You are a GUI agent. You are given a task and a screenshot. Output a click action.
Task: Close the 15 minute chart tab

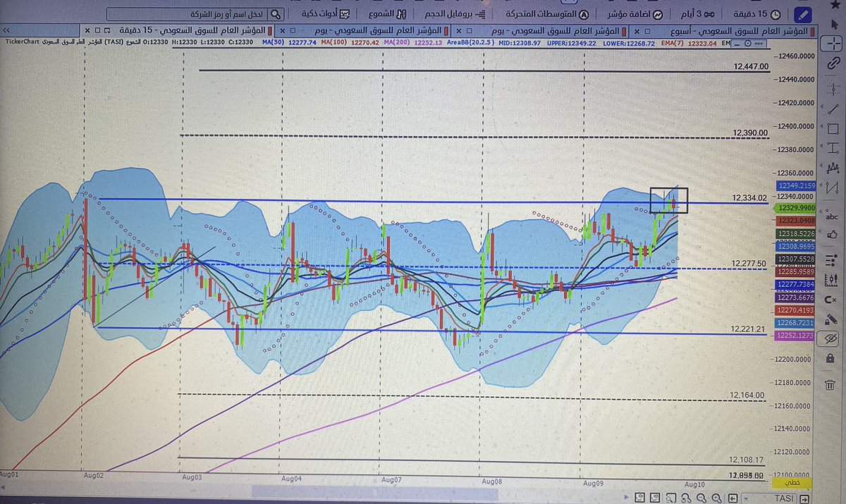[87, 32]
